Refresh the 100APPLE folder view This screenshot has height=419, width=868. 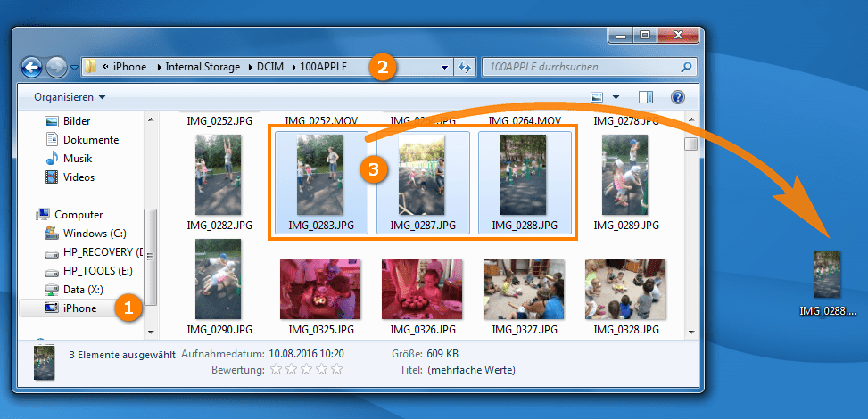(465, 68)
